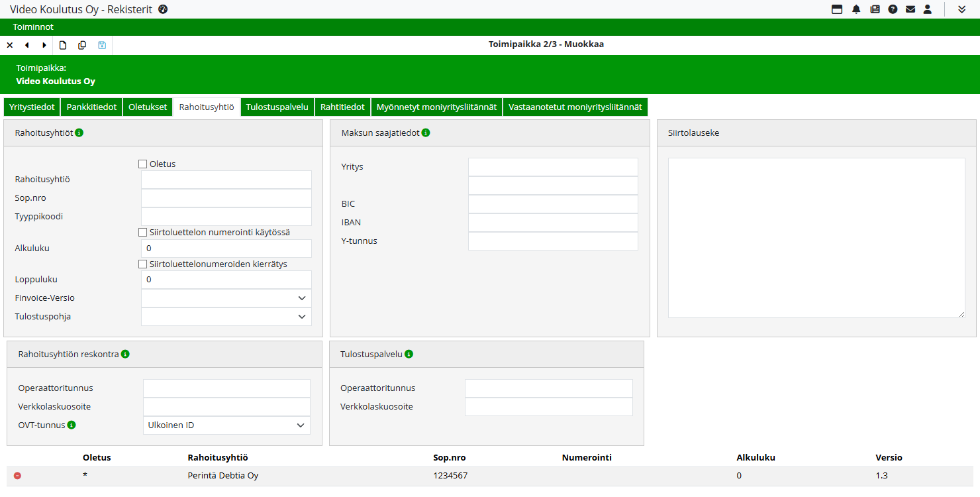Go to the next record arrow
This screenshot has width=980, height=497.
coord(44,45)
